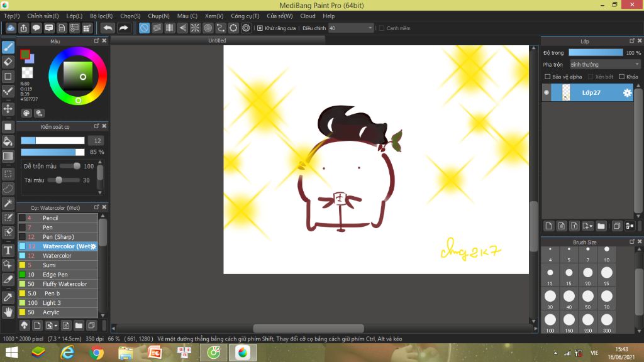Select the Lasso selection tool

click(x=8, y=189)
